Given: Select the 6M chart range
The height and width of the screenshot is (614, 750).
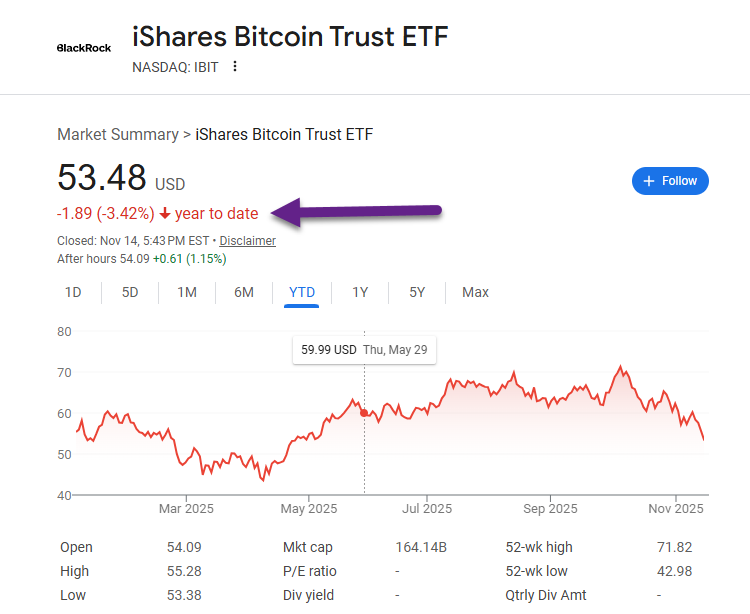Looking at the screenshot, I should tap(244, 292).
